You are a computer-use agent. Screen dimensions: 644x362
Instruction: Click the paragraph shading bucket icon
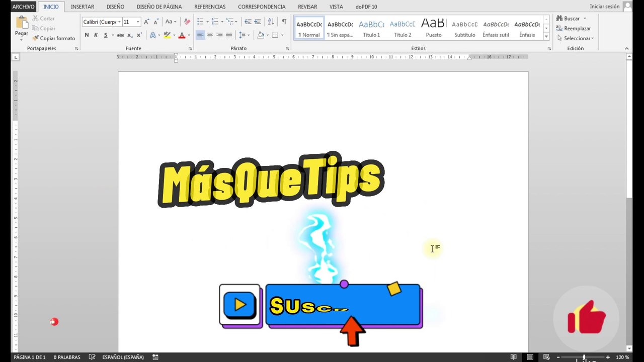tap(260, 35)
